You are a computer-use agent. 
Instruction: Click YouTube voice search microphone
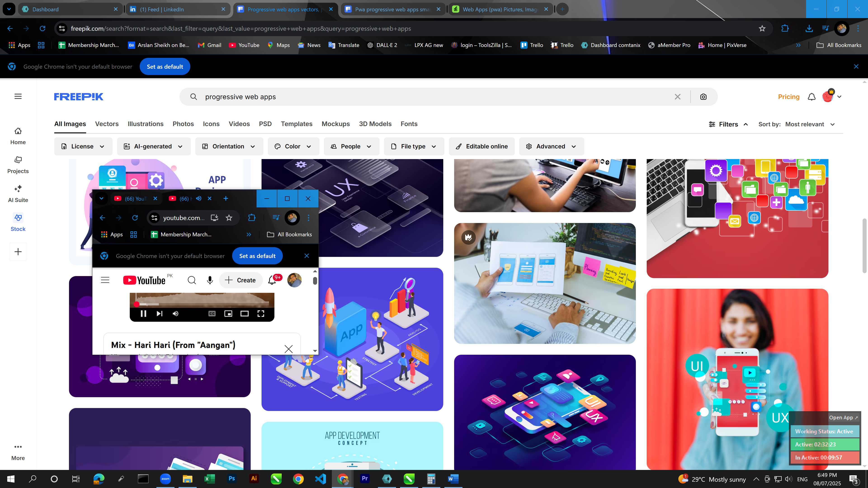coord(210,280)
